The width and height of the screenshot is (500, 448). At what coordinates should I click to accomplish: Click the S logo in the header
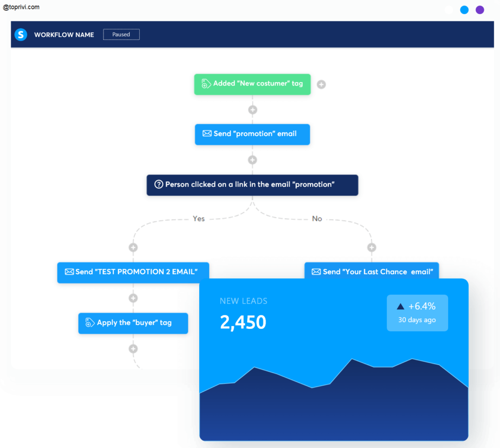coord(21,35)
